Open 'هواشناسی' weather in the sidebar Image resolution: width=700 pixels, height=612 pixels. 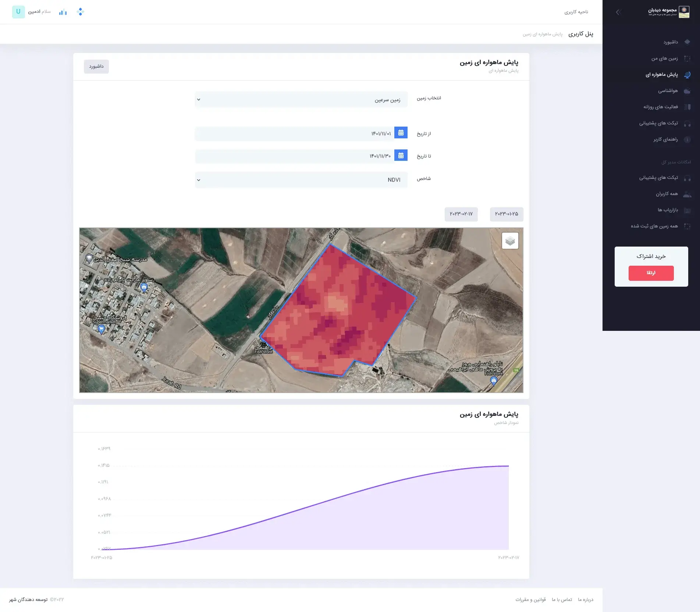click(668, 91)
